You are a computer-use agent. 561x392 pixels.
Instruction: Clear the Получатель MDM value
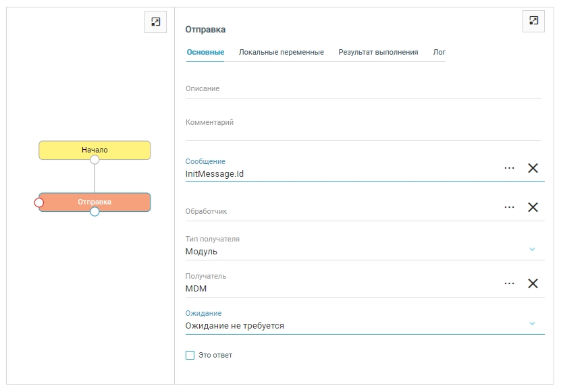pos(533,283)
